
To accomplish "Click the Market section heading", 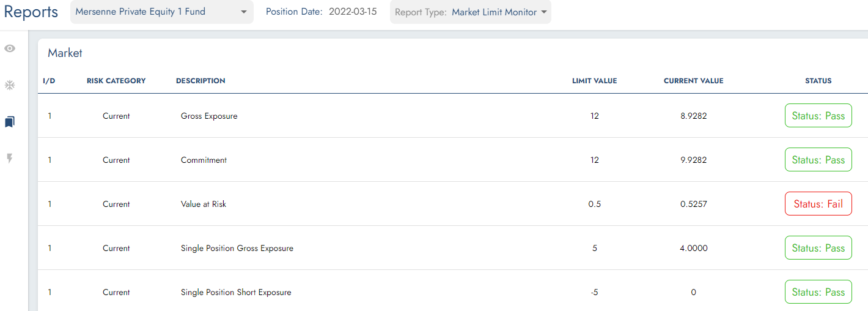I will (x=65, y=53).
